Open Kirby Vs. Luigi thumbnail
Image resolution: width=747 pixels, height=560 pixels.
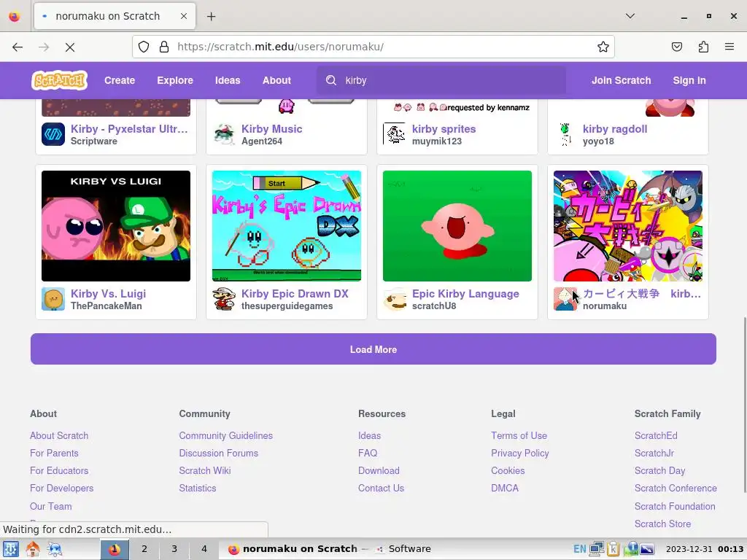pos(116,226)
